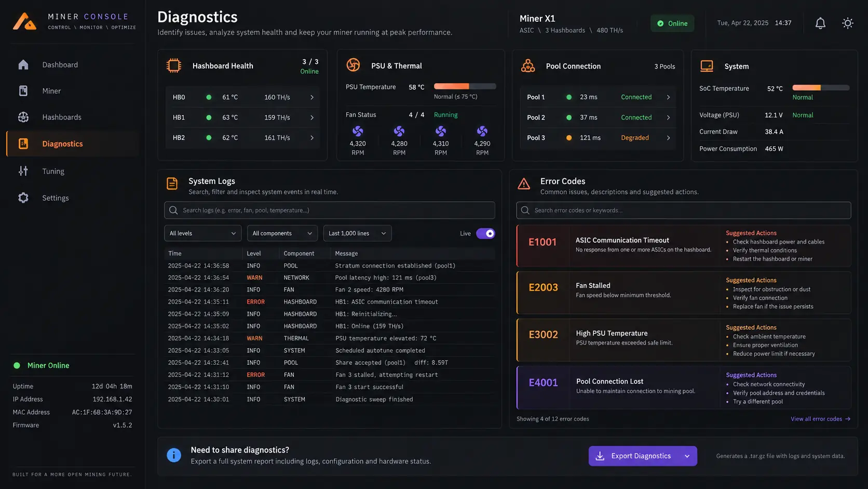Open the Export Diagnostics dropdown arrow

click(x=687, y=456)
